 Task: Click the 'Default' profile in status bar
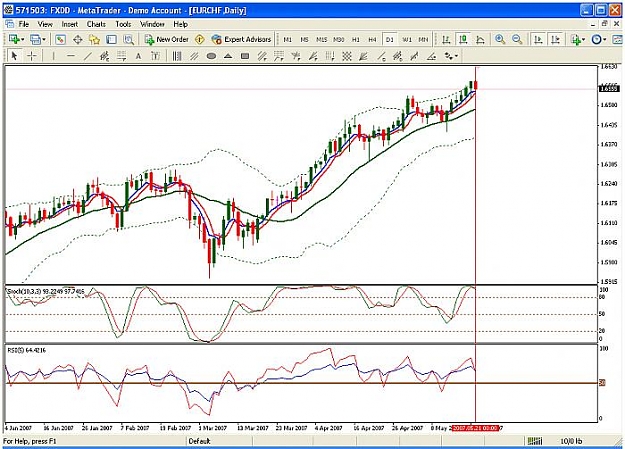point(200,441)
